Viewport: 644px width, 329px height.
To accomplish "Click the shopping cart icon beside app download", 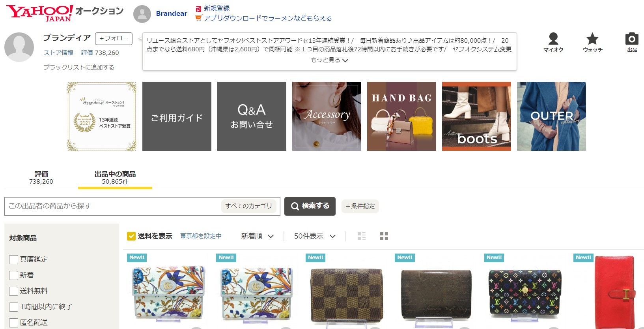I will tap(199, 18).
